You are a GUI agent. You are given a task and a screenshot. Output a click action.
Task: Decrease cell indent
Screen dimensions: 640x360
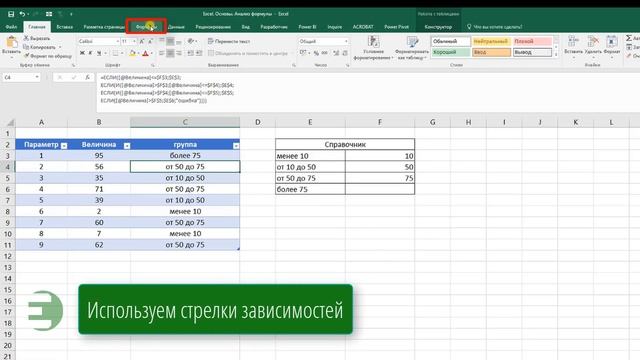pos(190,53)
